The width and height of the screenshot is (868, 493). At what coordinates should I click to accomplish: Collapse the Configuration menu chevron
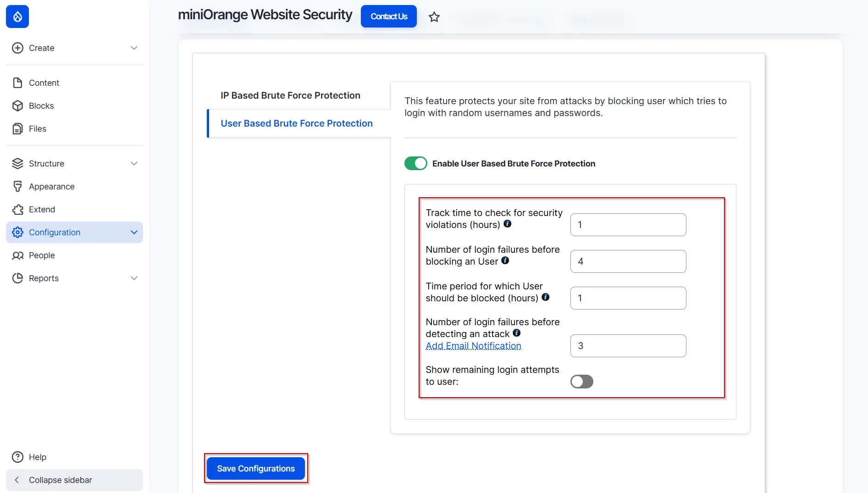pyautogui.click(x=134, y=233)
